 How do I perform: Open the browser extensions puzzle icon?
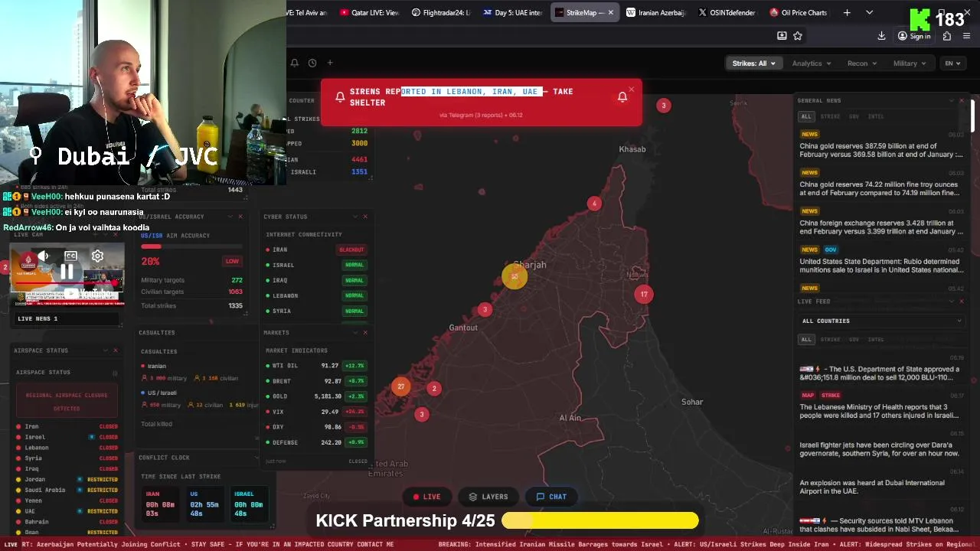[947, 36]
